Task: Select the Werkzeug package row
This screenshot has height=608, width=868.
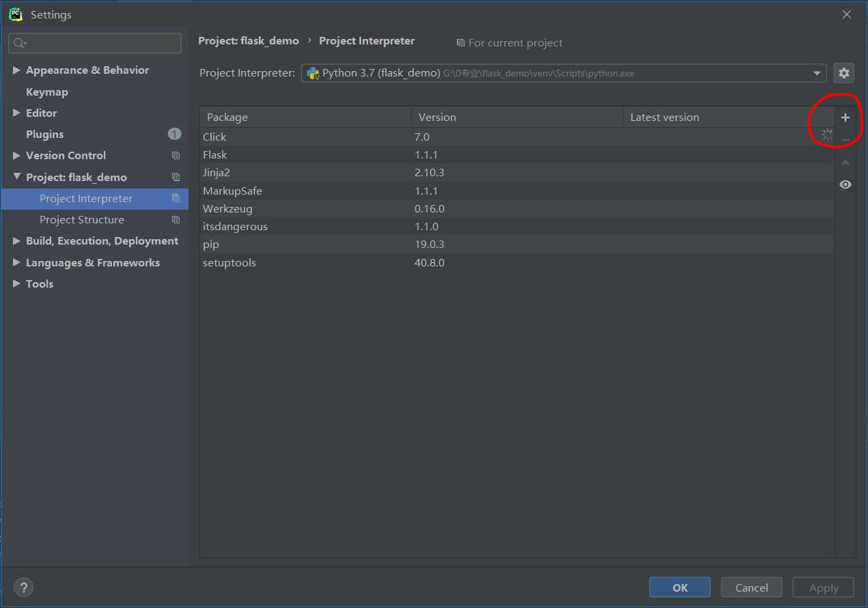Action: click(517, 208)
